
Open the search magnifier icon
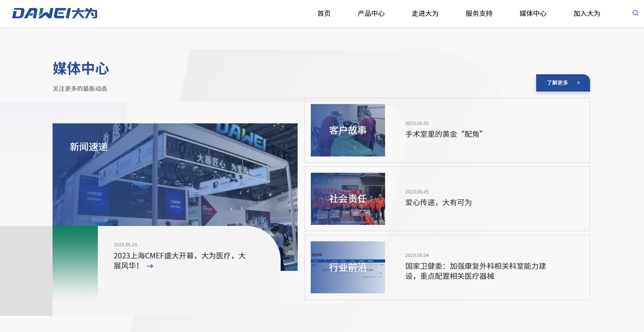[x=635, y=13]
